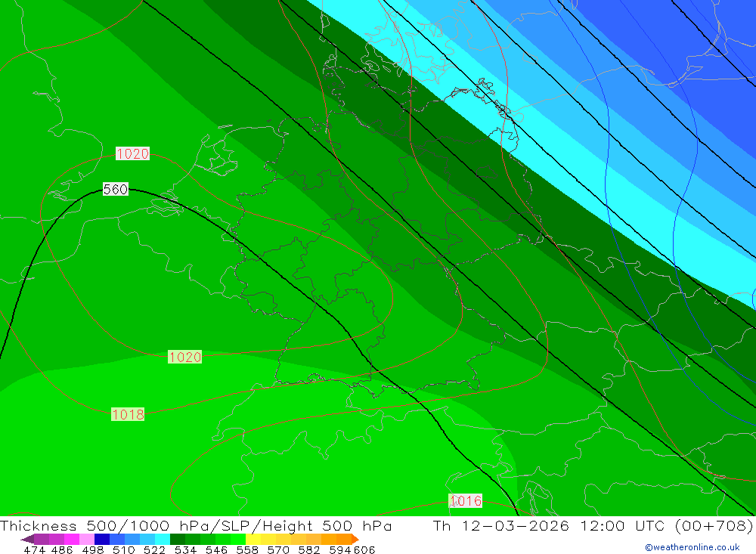The width and height of the screenshot is (756, 554).
Task: Click the 1018 isobar label
Action: click(128, 414)
